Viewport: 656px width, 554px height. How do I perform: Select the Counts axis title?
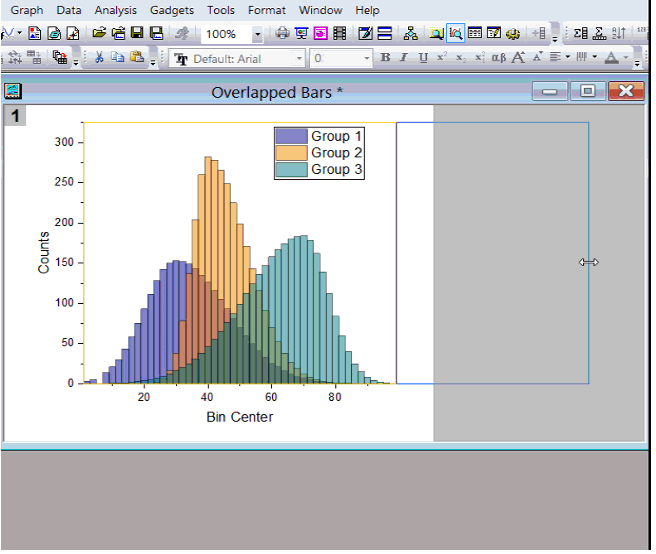(x=44, y=253)
